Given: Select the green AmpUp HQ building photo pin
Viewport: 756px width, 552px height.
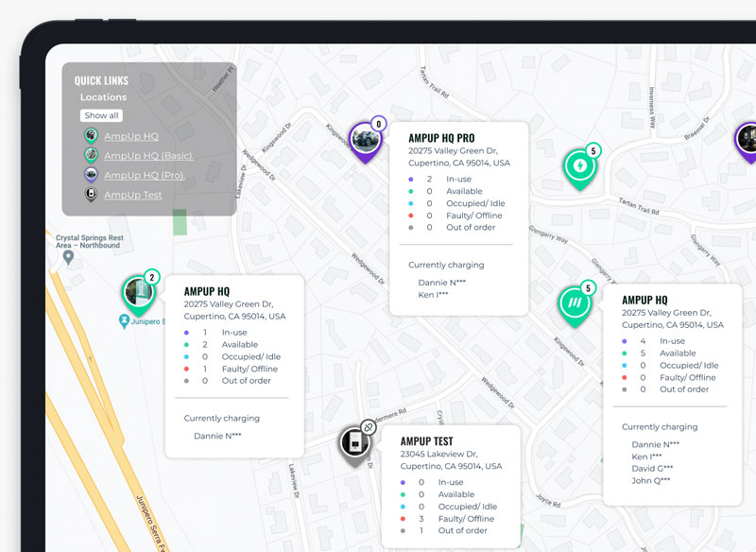Looking at the screenshot, I should click(x=139, y=295).
